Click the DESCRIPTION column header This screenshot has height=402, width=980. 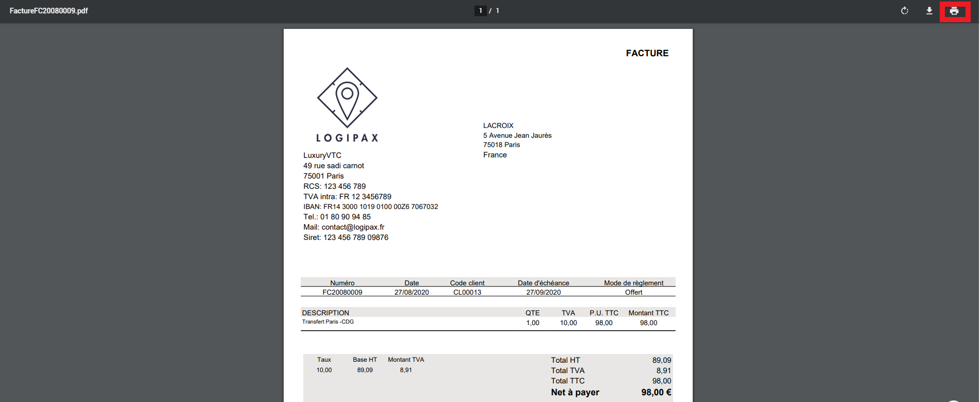point(325,313)
